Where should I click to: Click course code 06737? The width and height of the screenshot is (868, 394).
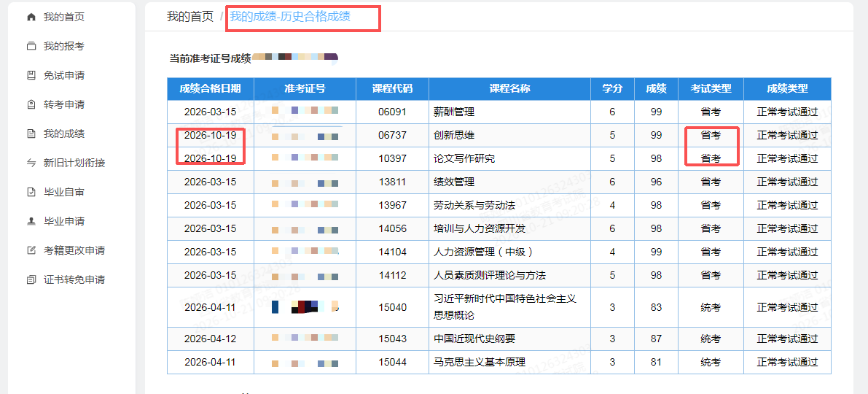pos(393,135)
